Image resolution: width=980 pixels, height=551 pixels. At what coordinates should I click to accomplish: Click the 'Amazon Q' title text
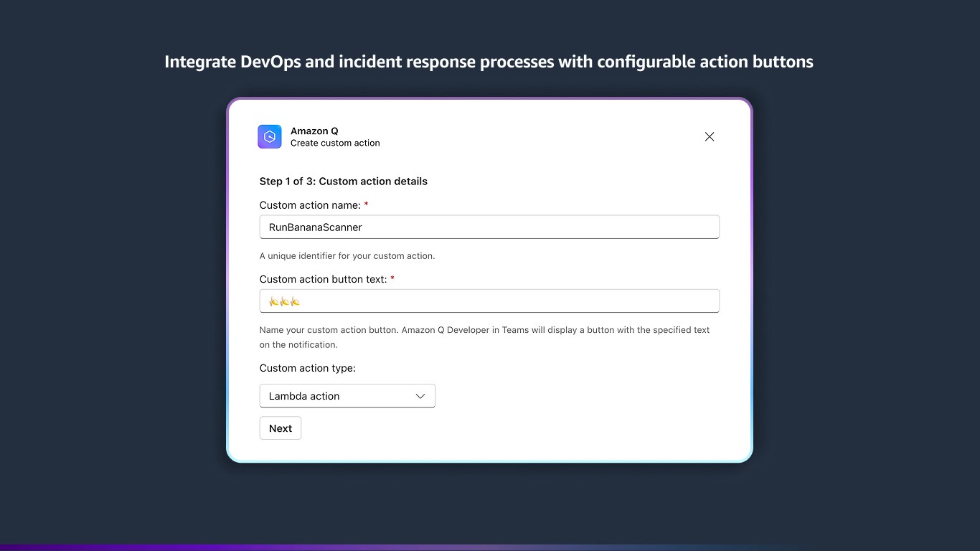pyautogui.click(x=314, y=131)
